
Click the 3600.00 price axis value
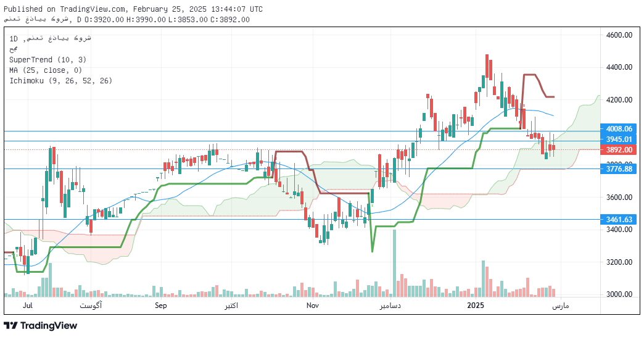[x=619, y=198]
